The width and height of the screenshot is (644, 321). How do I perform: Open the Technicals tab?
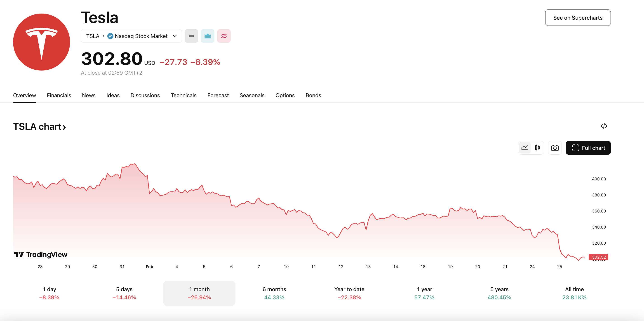[x=183, y=95]
